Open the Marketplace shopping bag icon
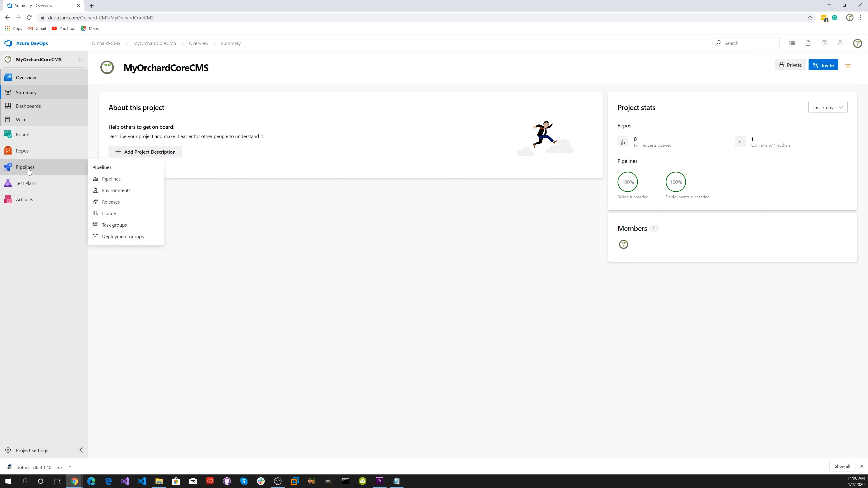The image size is (868, 488). [808, 43]
